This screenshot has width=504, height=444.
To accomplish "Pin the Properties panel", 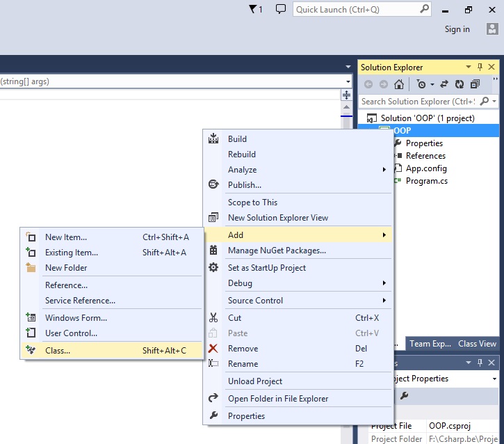I will 480,363.
